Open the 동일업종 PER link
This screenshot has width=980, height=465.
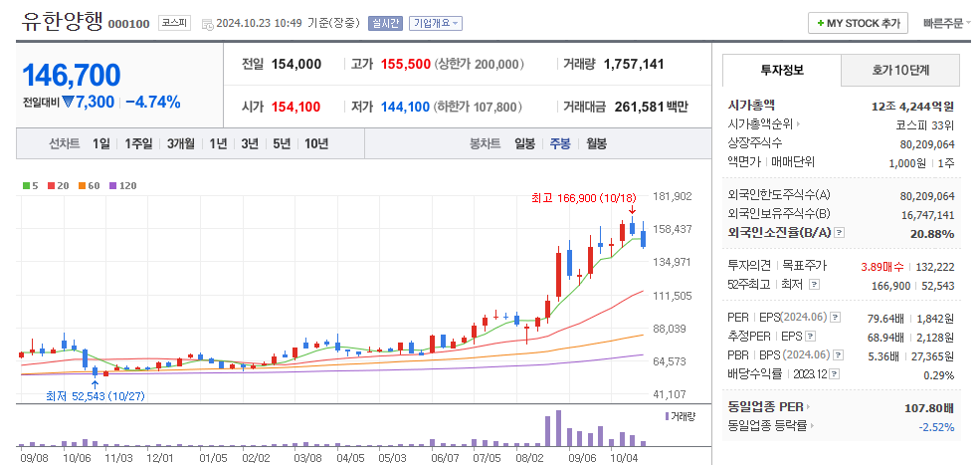point(766,407)
